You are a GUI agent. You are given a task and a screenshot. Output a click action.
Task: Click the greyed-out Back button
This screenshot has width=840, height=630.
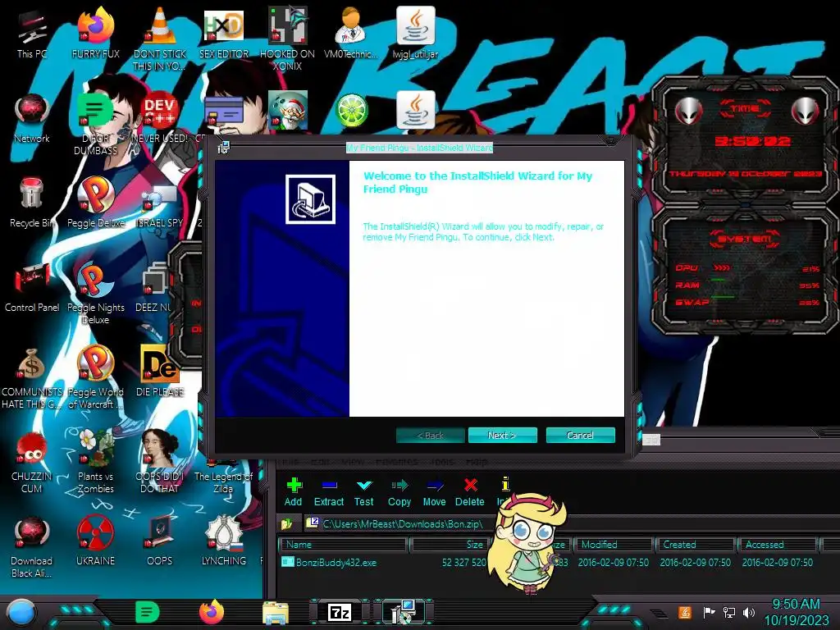(430, 435)
